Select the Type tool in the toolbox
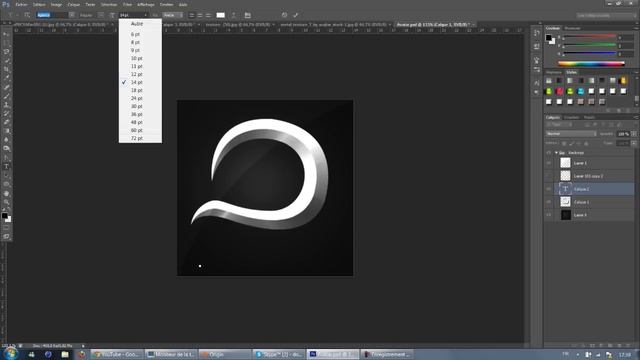The width and height of the screenshot is (640, 360). pos(6,167)
